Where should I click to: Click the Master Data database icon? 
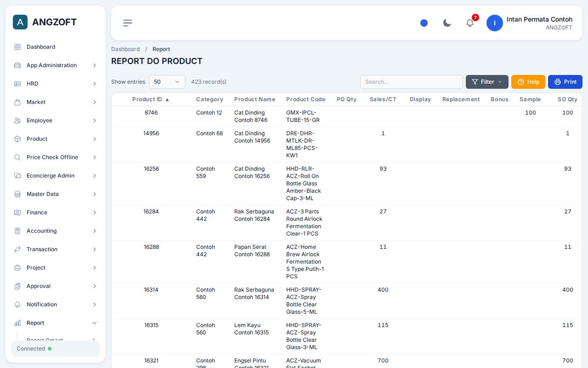17,194
